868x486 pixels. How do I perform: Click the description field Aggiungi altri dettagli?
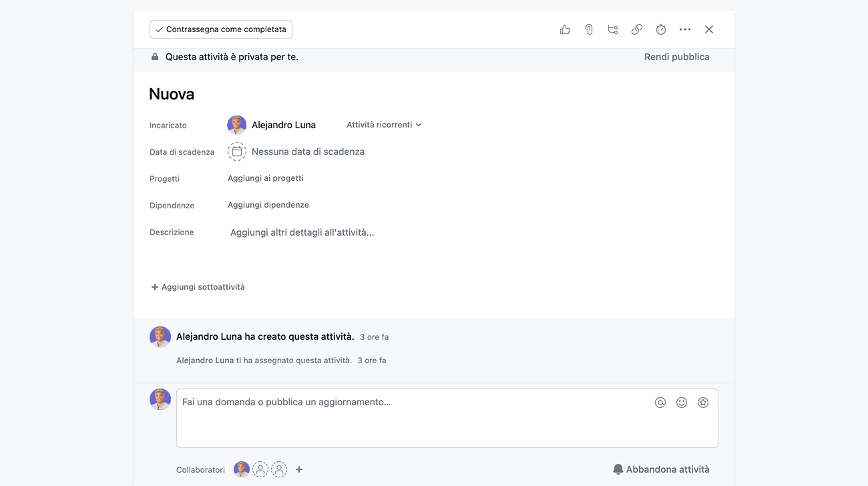[302, 232]
